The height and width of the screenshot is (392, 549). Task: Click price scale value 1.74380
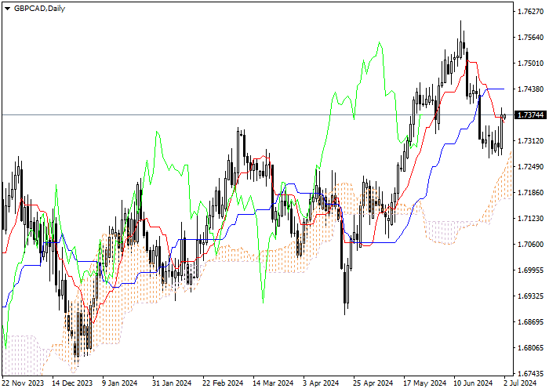pyautogui.click(x=531, y=89)
